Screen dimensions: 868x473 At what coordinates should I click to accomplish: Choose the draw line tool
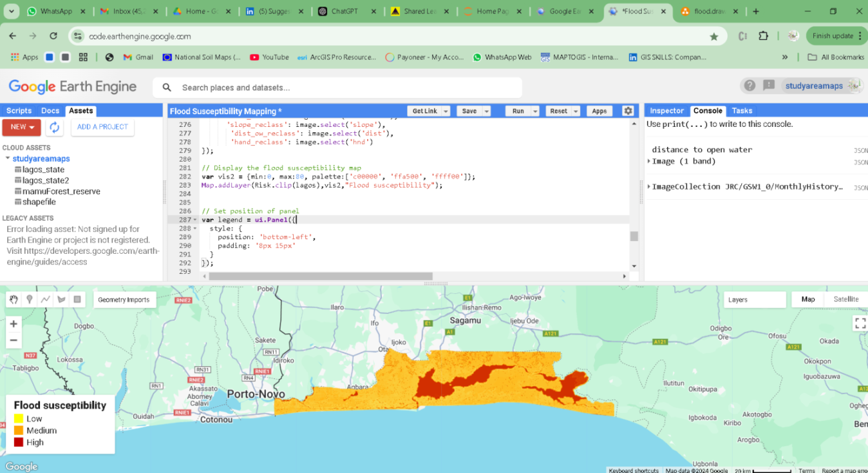[x=45, y=300]
